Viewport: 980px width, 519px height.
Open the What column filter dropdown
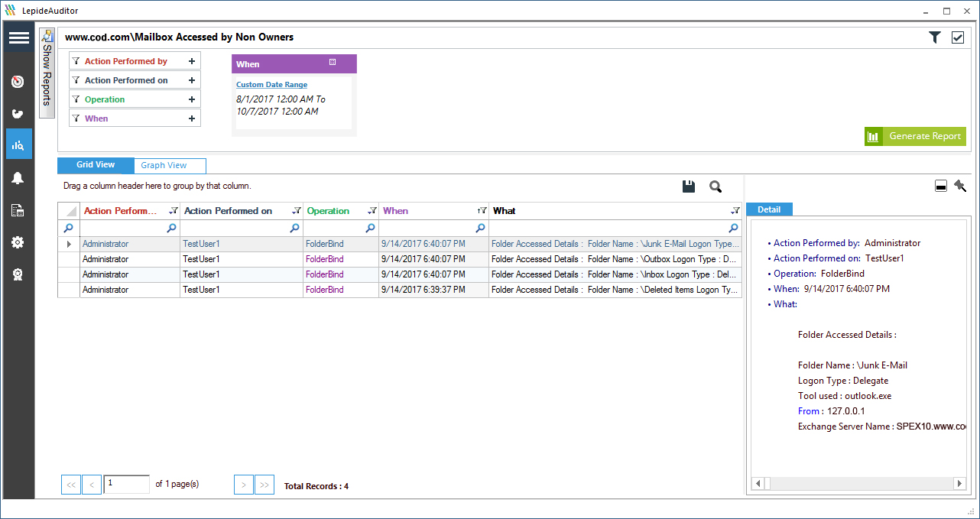735,211
